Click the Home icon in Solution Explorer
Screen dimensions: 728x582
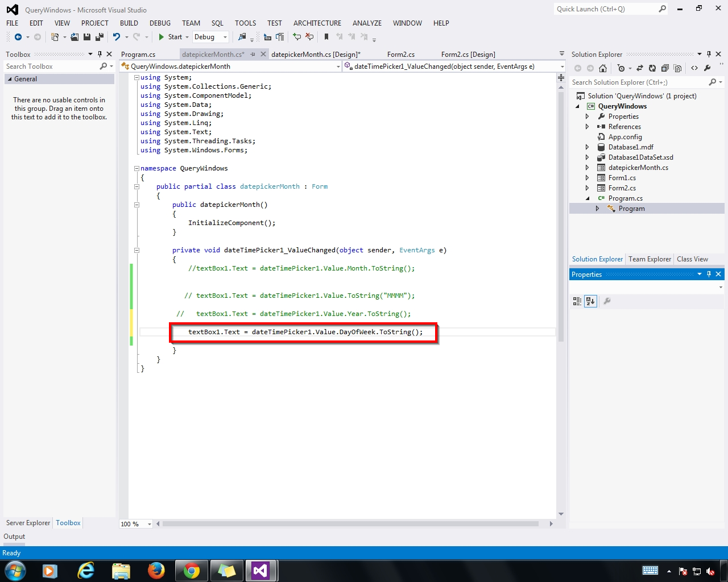tap(603, 68)
